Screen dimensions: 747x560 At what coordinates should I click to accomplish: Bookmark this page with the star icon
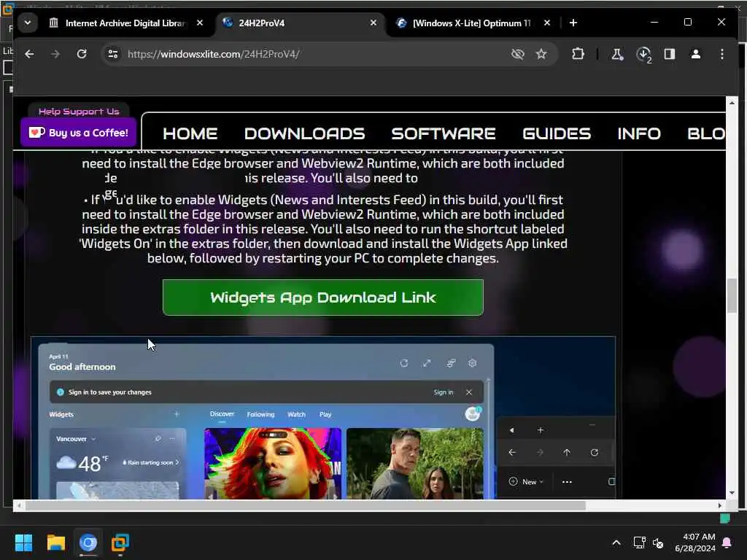coord(541,54)
